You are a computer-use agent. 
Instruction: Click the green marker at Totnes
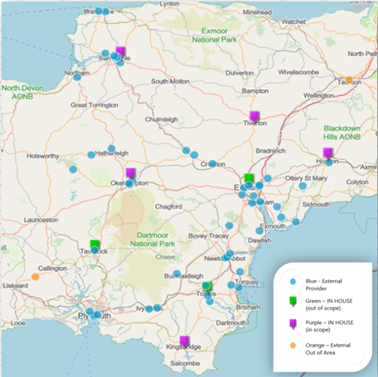(208, 286)
